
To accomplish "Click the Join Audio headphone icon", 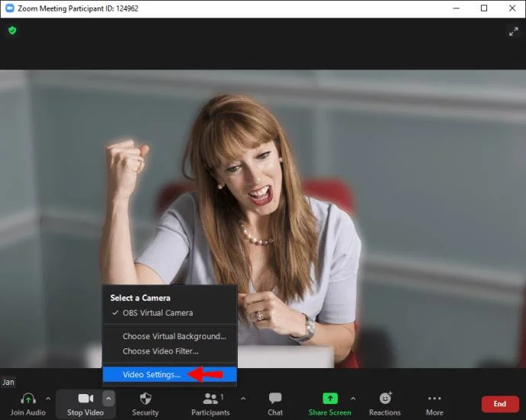I will [28, 399].
